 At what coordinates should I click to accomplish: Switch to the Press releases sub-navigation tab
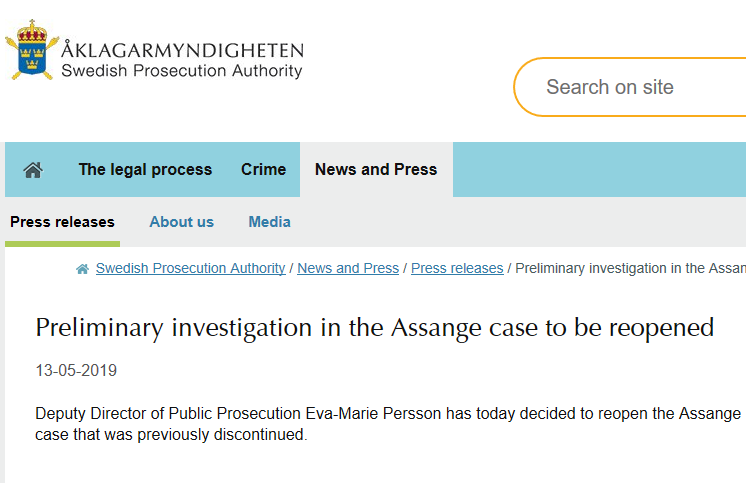[x=62, y=222]
